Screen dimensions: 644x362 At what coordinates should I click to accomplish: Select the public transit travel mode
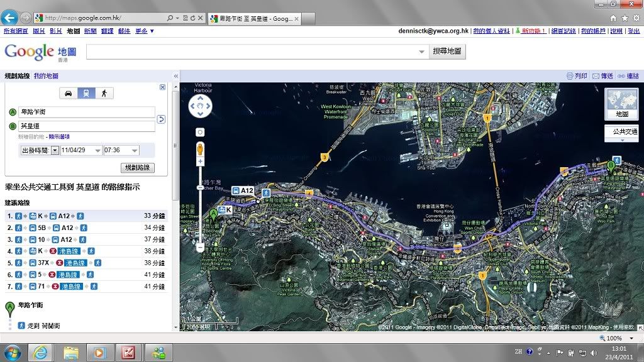(86, 93)
